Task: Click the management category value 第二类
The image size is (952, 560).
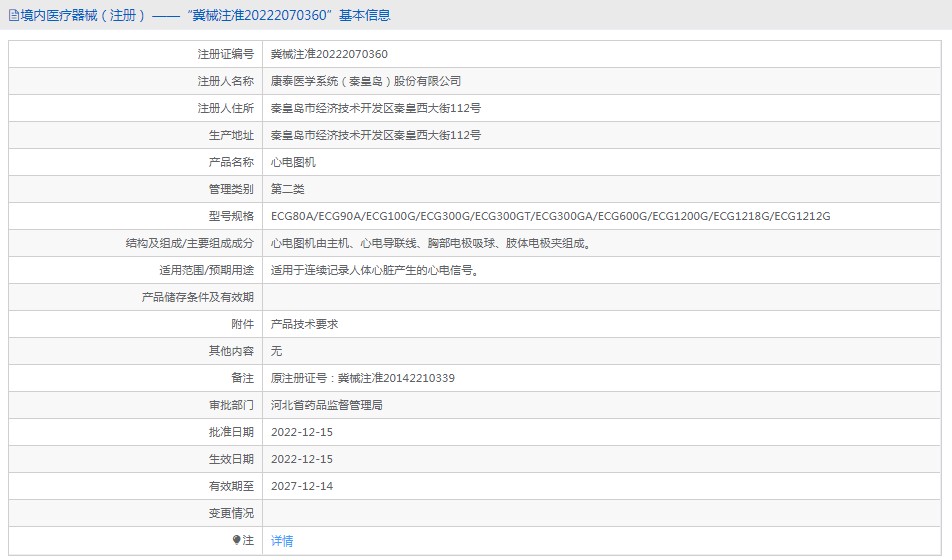Action: click(x=287, y=189)
